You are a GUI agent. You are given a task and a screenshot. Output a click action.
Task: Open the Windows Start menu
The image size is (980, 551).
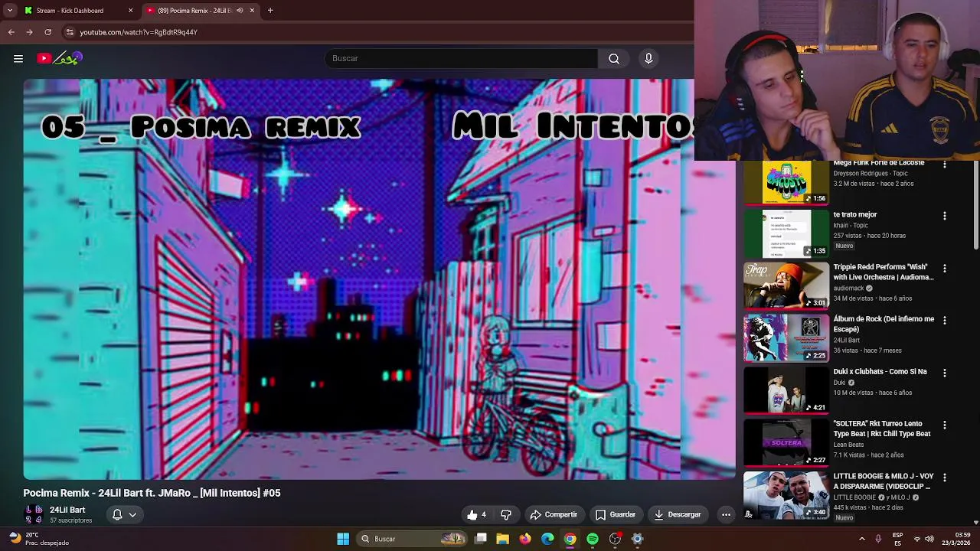(343, 539)
